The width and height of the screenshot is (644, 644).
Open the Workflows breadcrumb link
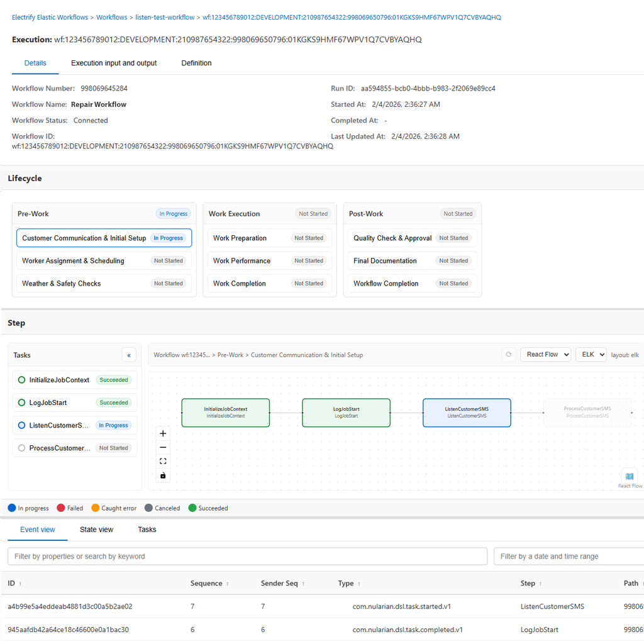coord(111,17)
